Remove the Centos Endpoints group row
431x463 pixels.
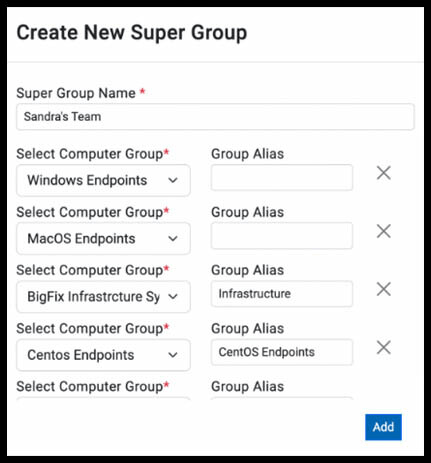384,348
